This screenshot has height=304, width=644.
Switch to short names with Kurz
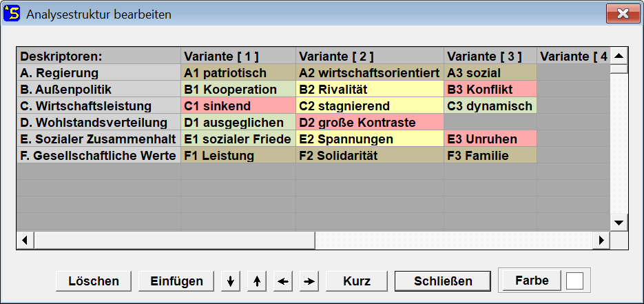pos(357,281)
